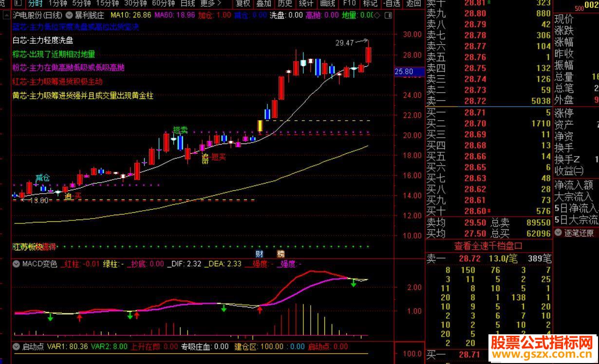This screenshot has width=599, height=364.
Task: Click the diamond icon at indicator bar end
Action: [x=377, y=15]
